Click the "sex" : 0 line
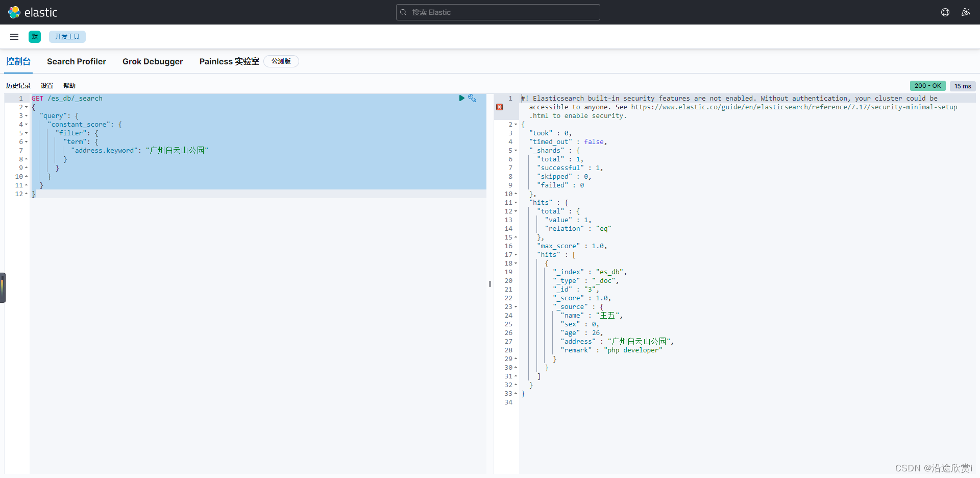This screenshot has width=980, height=478. click(580, 324)
